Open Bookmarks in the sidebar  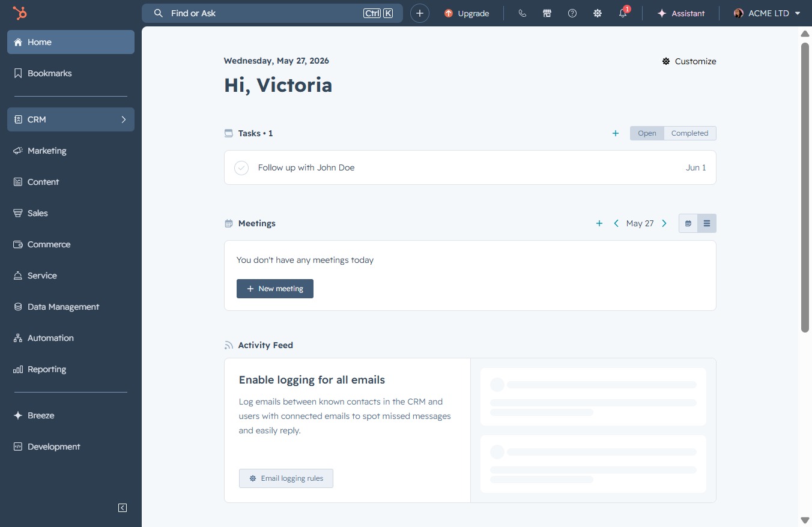[71, 73]
